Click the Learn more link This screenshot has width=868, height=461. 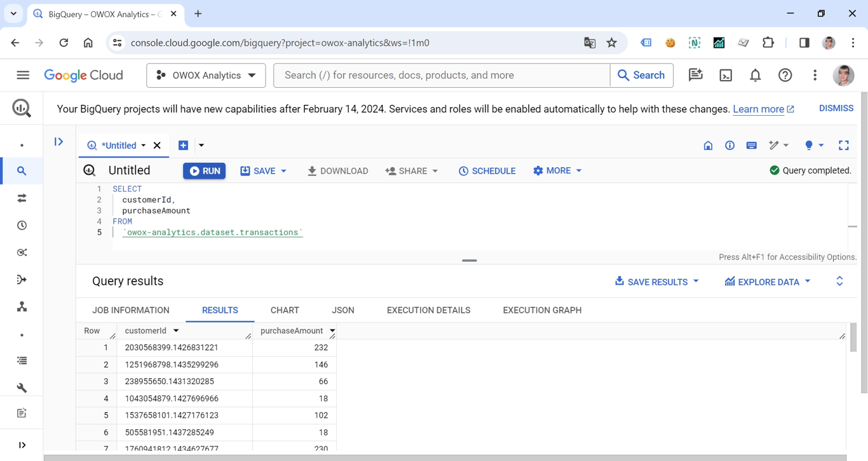point(763,109)
